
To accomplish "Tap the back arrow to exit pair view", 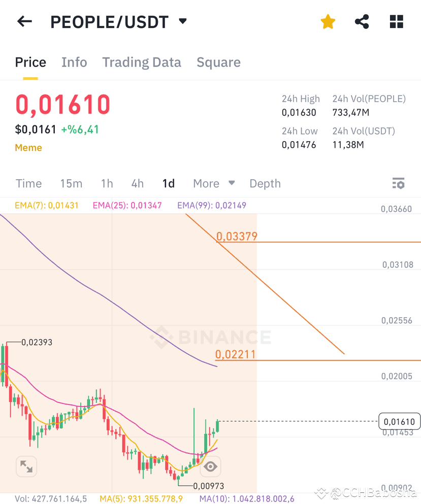I will (24, 21).
